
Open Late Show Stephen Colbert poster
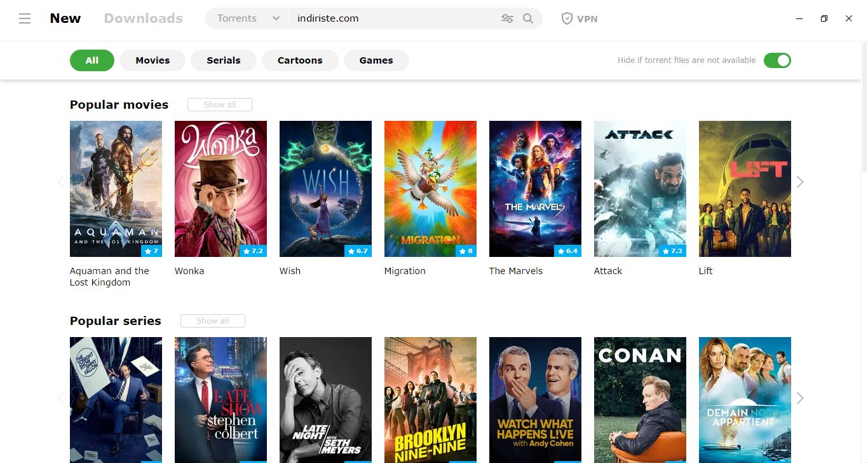click(220, 400)
